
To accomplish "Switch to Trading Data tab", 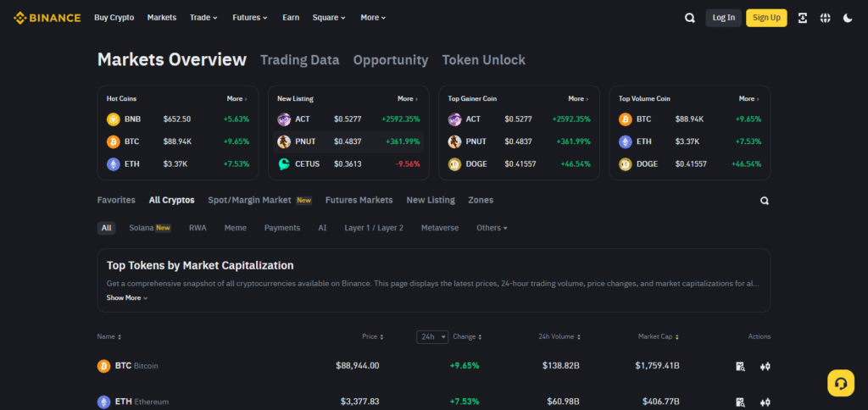I will coord(300,60).
